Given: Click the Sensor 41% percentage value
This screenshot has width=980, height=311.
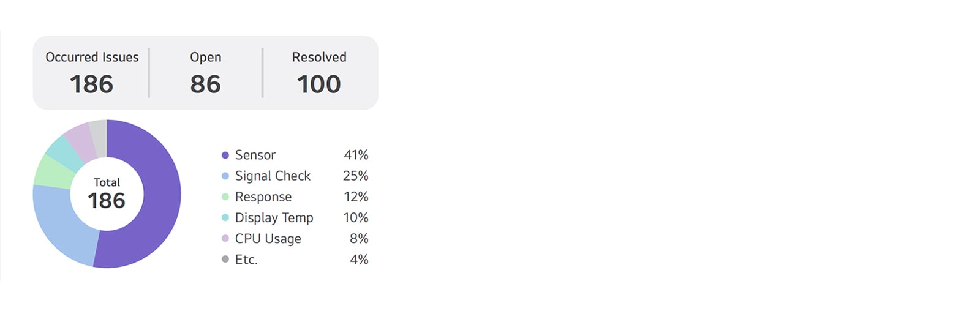Looking at the screenshot, I should coord(356,155).
